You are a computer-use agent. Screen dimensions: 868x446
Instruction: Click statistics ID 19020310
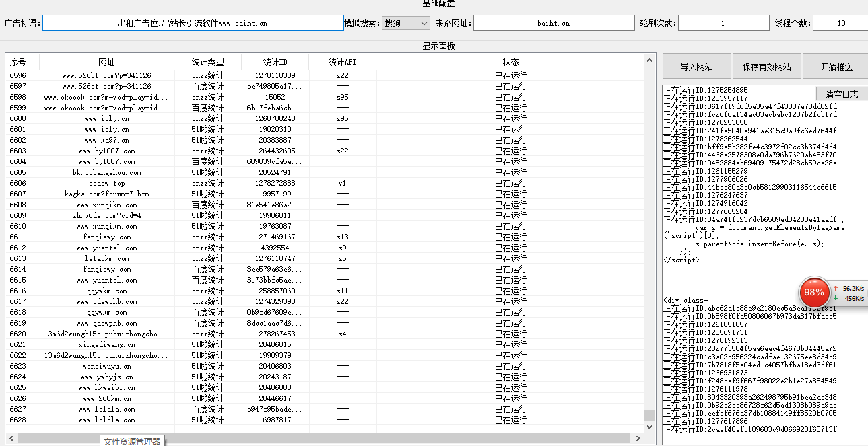coord(275,129)
